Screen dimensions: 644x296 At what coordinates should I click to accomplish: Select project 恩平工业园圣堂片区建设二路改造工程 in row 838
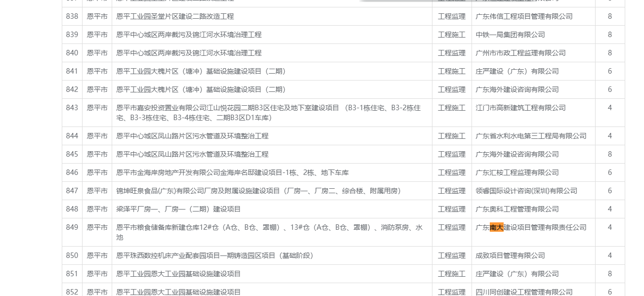coord(175,16)
